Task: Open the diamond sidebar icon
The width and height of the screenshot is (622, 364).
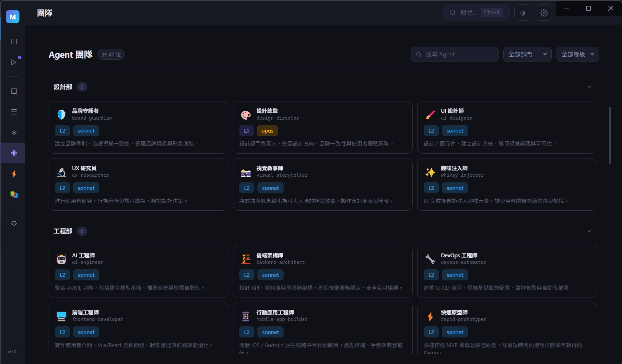Action: (14, 133)
